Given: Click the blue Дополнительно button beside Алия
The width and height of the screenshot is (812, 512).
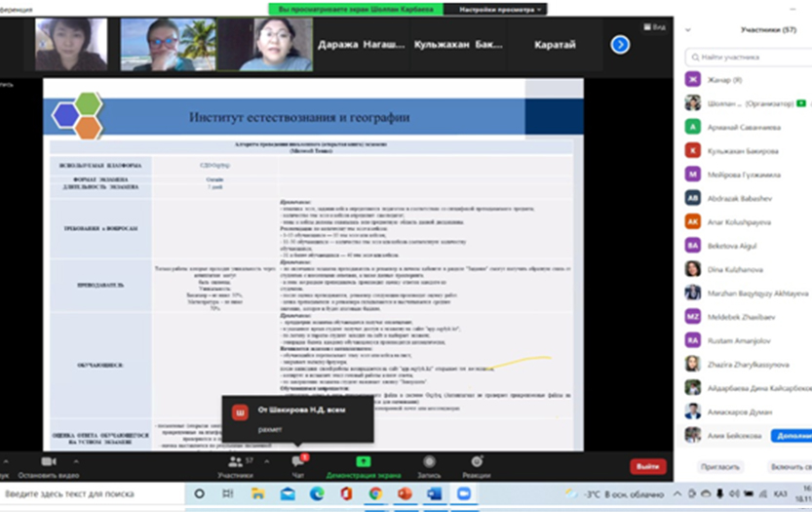Looking at the screenshot, I should point(791,436).
